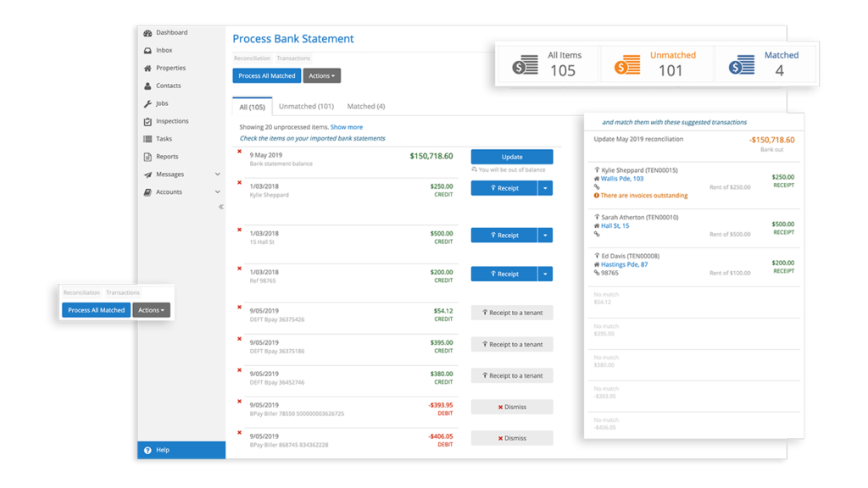The width and height of the screenshot is (868, 488).
Task: Collapse the sidebar with the double chevron
Action: coord(221,206)
